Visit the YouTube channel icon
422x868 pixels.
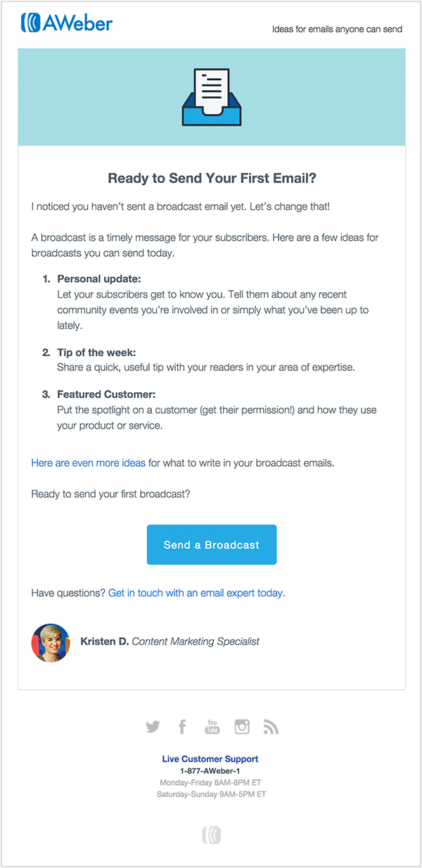[212, 727]
